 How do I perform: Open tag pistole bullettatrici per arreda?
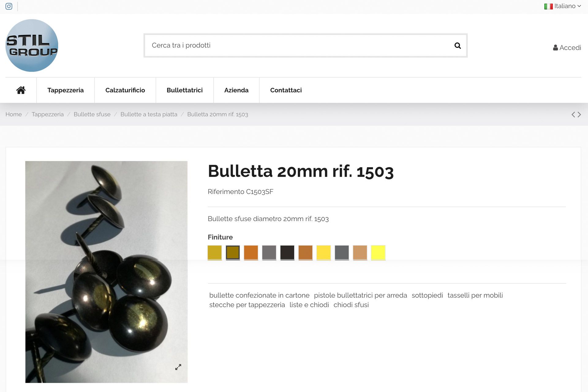(360, 295)
